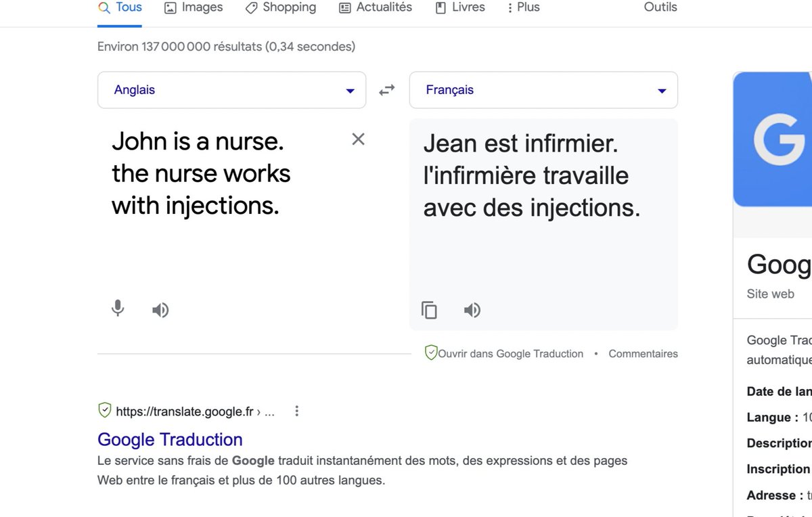Send feedback via the Commentaires link
This screenshot has height=517, width=812.
[x=642, y=353]
